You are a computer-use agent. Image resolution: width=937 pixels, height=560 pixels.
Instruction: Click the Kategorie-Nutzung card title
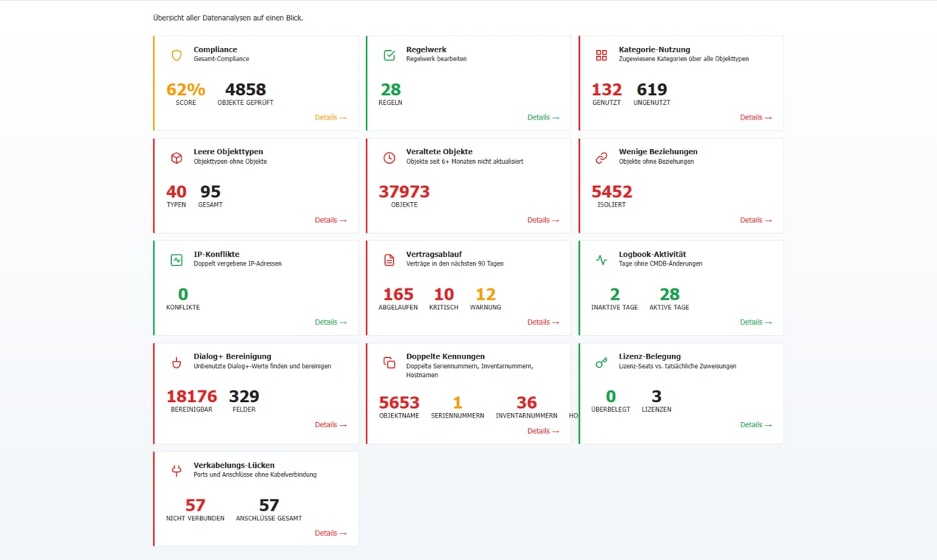coord(654,49)
